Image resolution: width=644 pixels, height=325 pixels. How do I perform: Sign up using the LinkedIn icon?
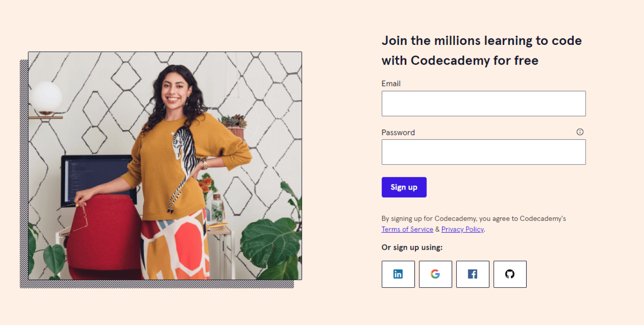point(398,274)
